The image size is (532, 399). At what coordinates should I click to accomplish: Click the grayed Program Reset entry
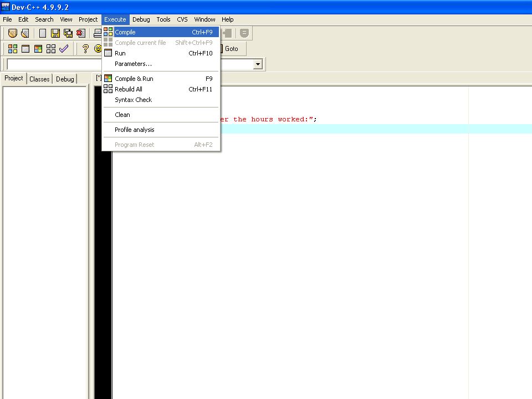[x=161, y=144]
